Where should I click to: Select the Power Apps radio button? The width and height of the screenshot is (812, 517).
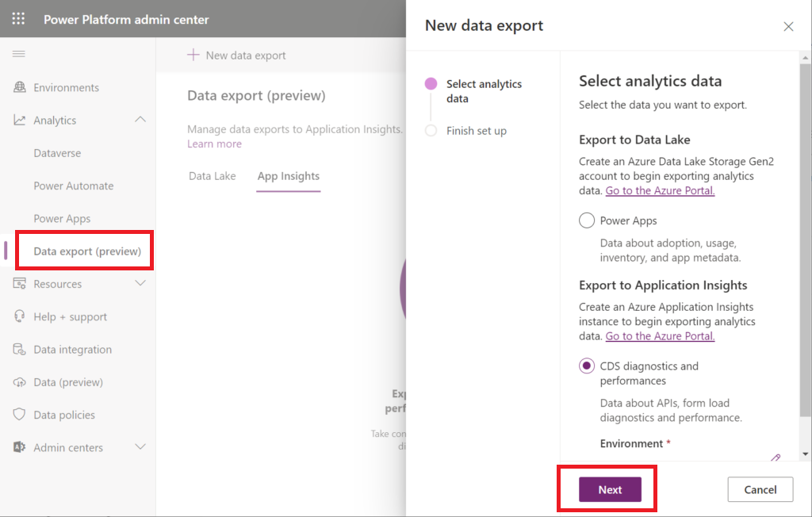(x=586, y=220)
